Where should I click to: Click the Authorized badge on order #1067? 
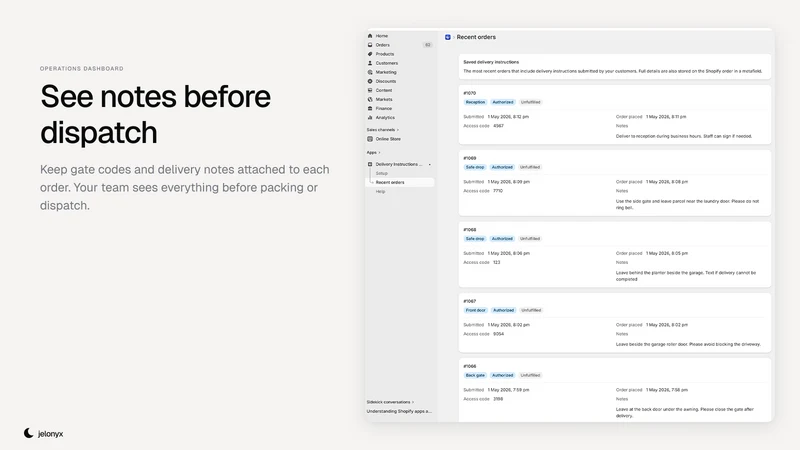[x=504, y=310]
